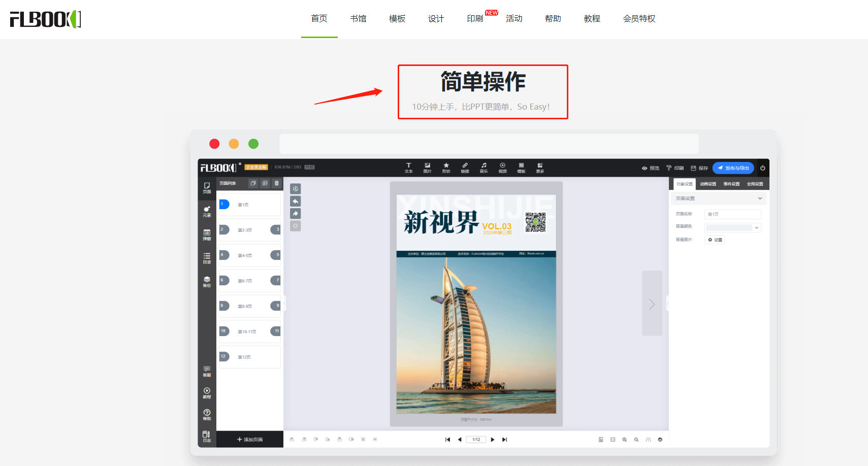Jump to the first page playback button
Screen dimensions: 868x466
click(x=447, y=440)
